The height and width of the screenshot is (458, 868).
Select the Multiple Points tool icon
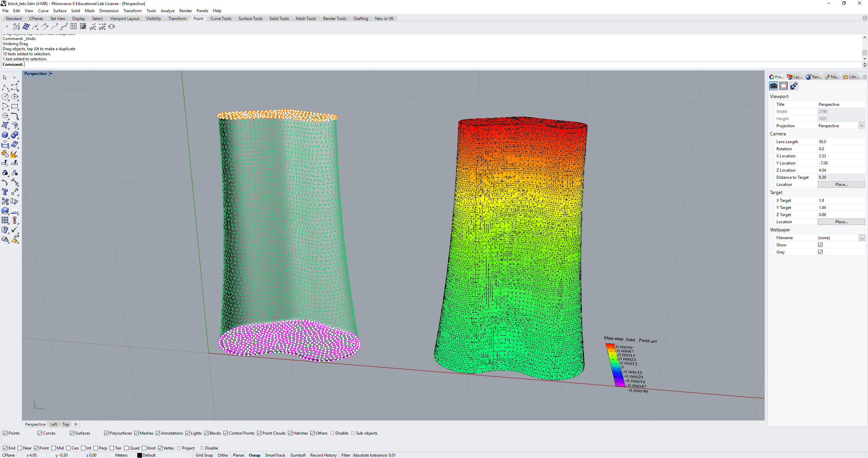point(16,26)
